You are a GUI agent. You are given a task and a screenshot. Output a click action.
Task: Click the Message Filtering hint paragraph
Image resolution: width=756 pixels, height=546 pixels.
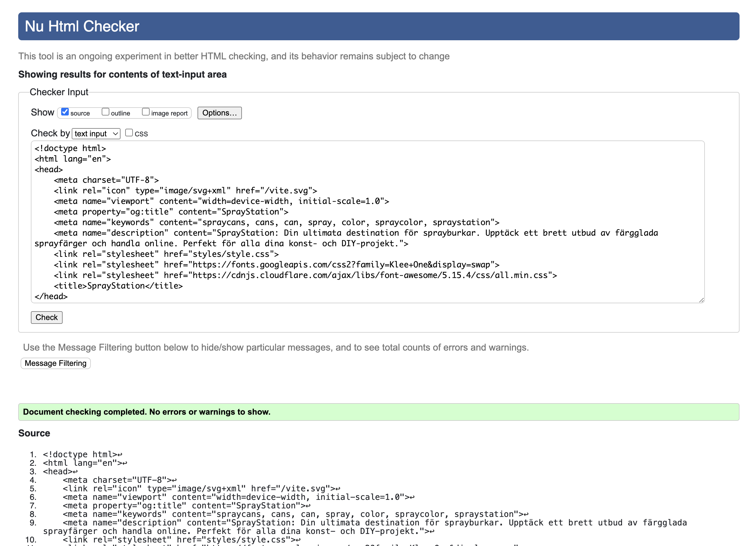tap(276, 347)
